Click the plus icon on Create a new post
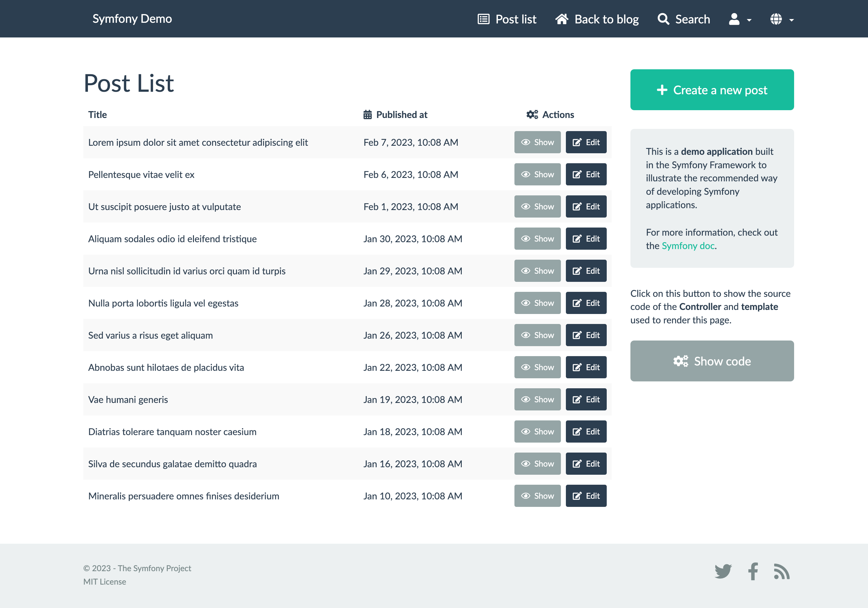This screenshot has width=868, height=608. click(x=662, y=90)
